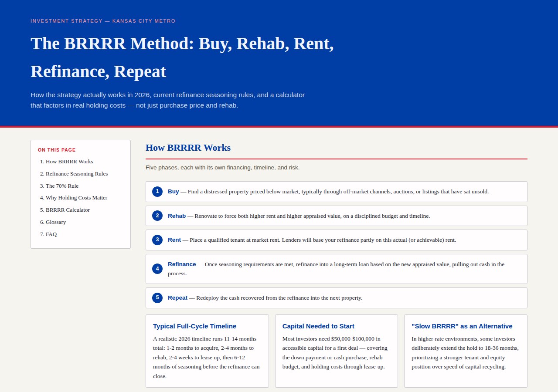Image resolution: width=558 pixels, height=392 pixels.
Task: Click the 'Five phases, each with its own' subtitle
Action: (x=222, y=167)
